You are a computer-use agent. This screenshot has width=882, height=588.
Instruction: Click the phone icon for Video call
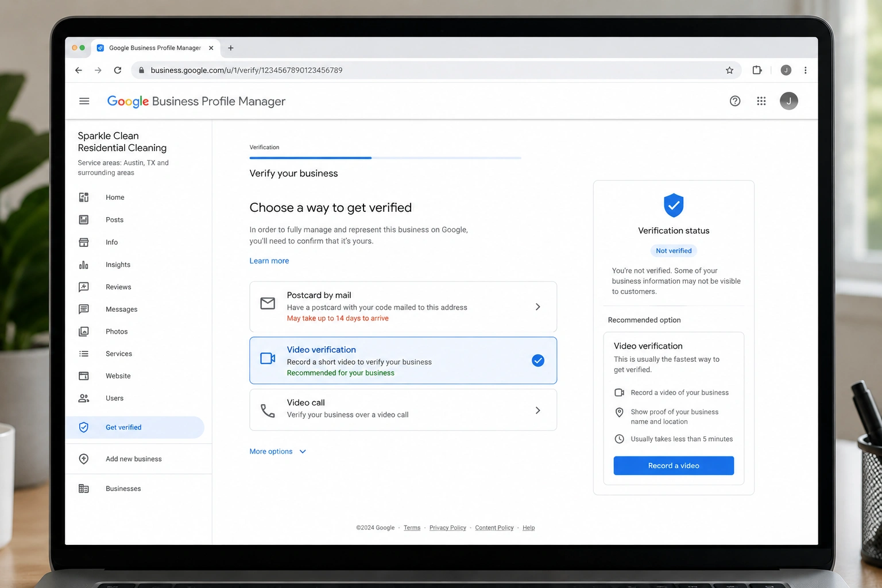[268, 411]
